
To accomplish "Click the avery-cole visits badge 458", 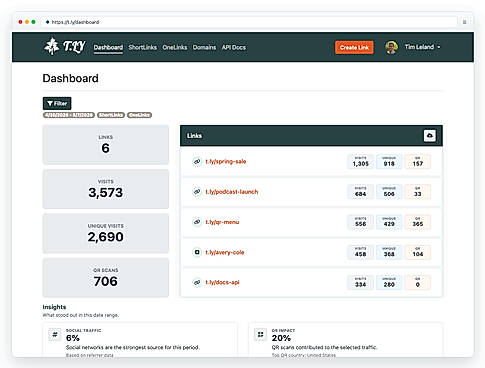I will click(360, 252).
